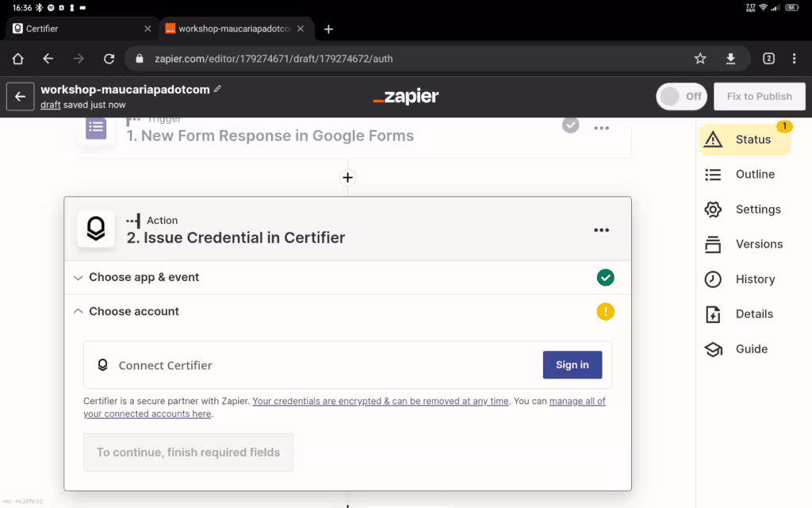Click the Google Forms trigger step icon
Viewport: 812px width, 508px height.
click(96, 128)
